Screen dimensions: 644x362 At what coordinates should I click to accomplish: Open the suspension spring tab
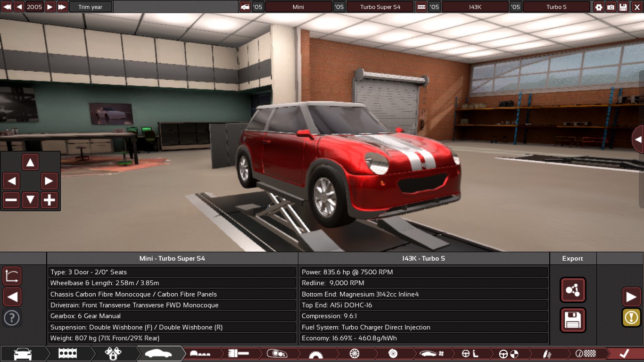pyautogui.click(x=547, y=354)
